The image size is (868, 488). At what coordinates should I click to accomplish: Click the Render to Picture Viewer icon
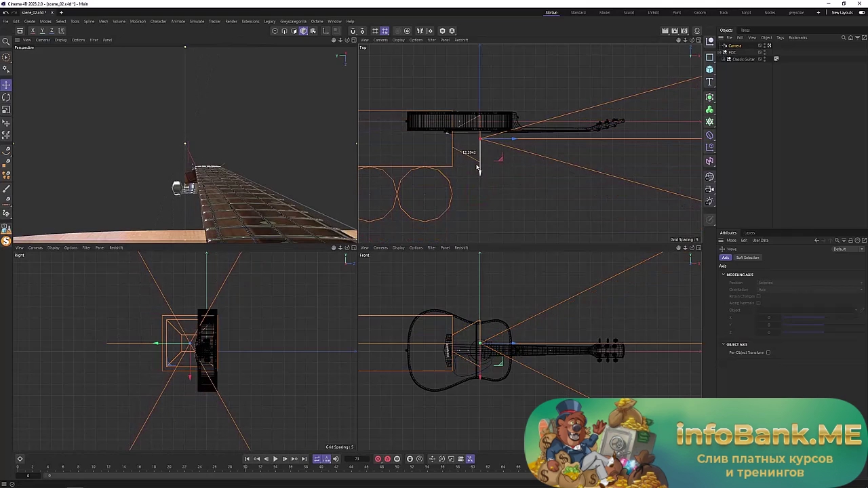pos(675,30)
